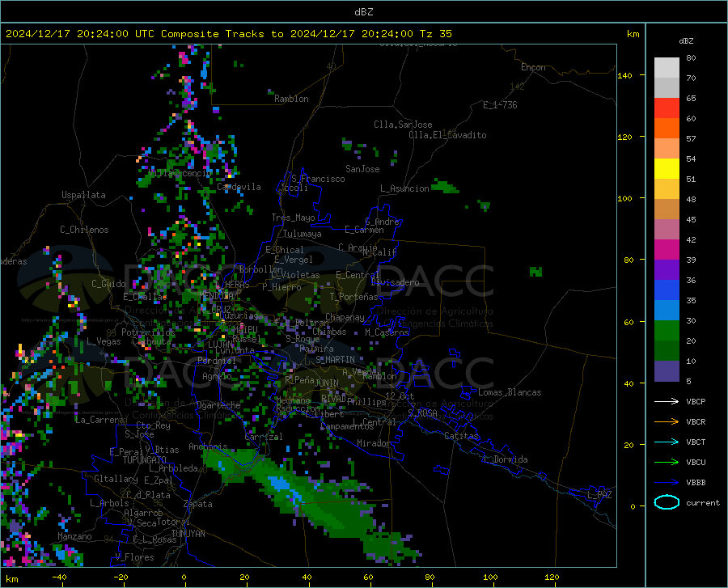This screenshot has height=588, width=728.
Task: Select the light blue swatch in dBZ scale
Action: point(667,311)
